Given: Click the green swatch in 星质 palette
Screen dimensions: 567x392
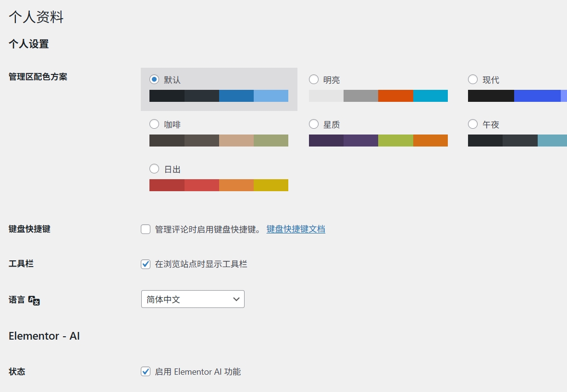Looking at the screenshot, I should click(395, 140).
